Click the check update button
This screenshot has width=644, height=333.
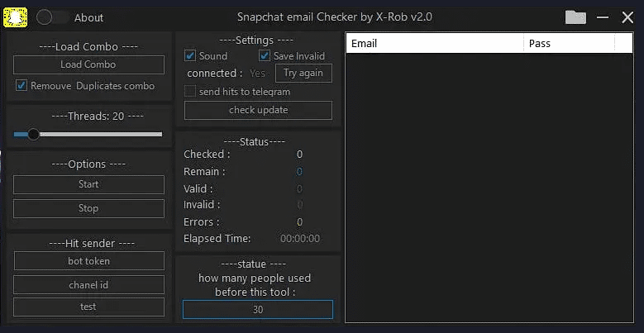point(258,110)
